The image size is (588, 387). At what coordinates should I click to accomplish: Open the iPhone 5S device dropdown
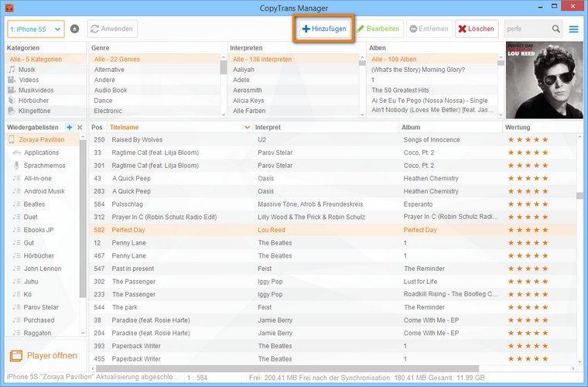tap(36, 29)
